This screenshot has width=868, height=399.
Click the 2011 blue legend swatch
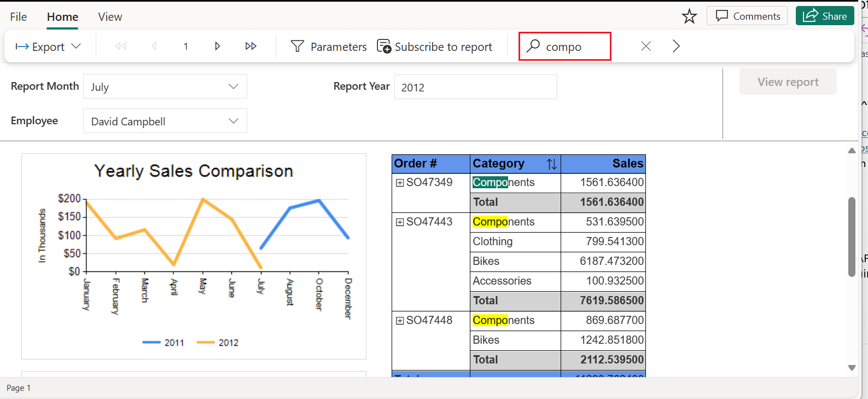pyautogui.click(x=152, y=343)
